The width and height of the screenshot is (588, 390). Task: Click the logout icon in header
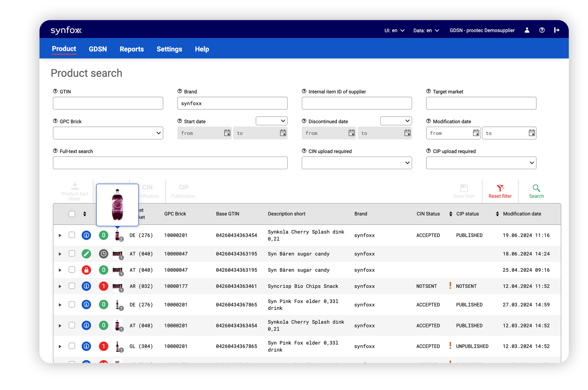(556, 30)
